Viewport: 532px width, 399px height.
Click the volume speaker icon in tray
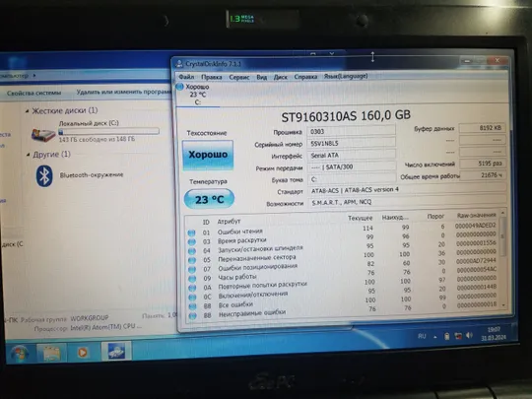[469, 335]
